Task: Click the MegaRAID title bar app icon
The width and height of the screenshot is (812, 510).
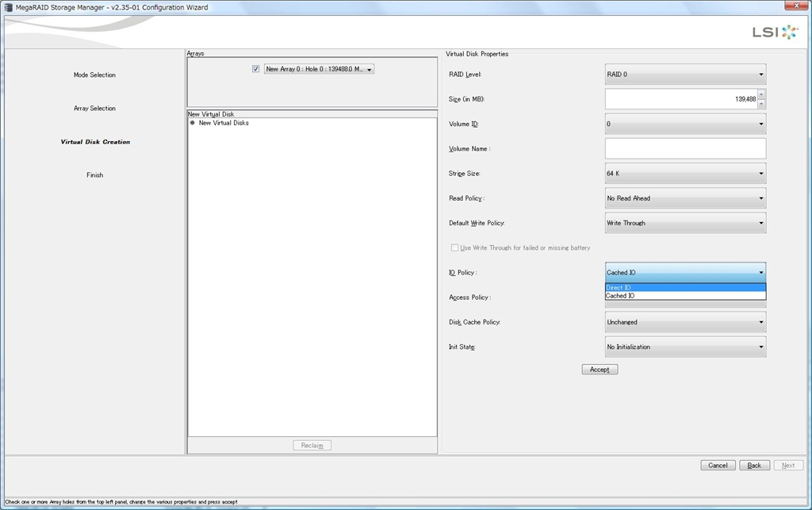Action: pyautogui.click(x=8, y=7)
